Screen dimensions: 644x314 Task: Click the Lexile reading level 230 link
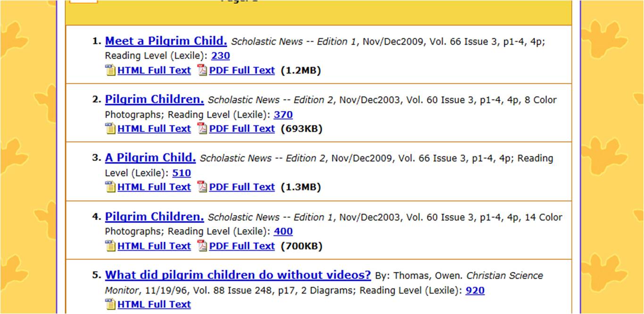221,56
